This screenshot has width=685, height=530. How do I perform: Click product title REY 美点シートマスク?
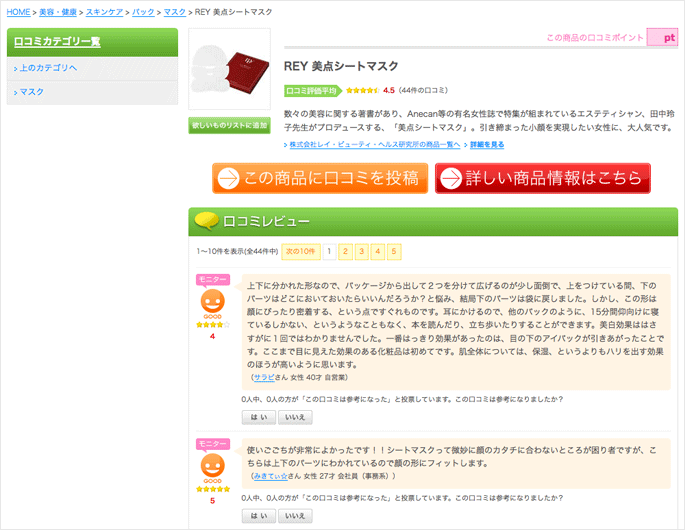(341, 66)
